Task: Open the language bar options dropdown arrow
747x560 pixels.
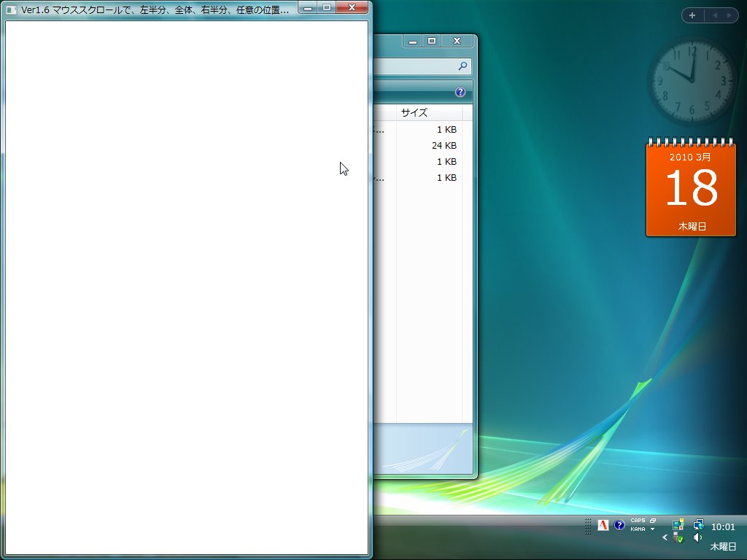Action: (x=653, y=529)
